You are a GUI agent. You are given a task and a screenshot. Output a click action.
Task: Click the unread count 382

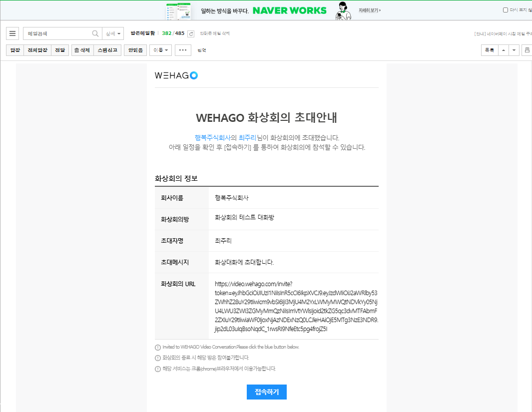pos(166,33)
